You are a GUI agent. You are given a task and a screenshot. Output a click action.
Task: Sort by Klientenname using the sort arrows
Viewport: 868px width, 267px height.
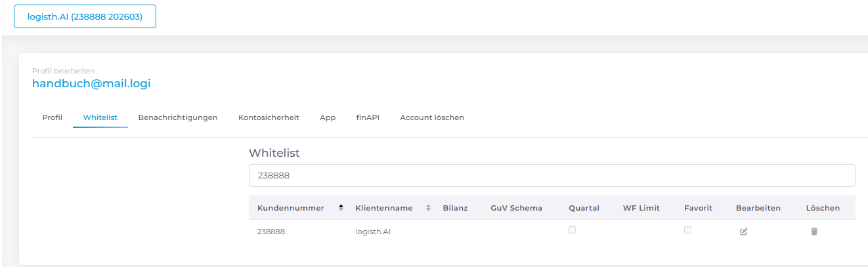[x=428, y=208]
